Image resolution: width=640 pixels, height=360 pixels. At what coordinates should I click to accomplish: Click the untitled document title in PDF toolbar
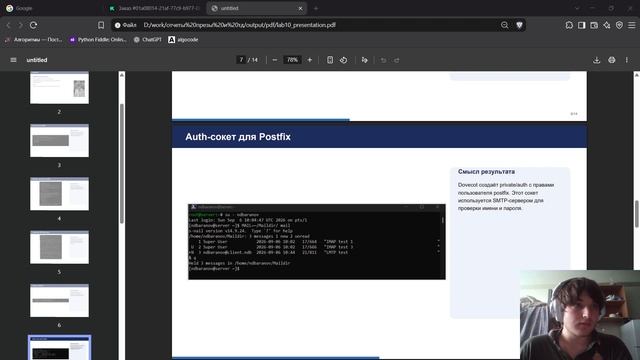click(x=37, y=60)
